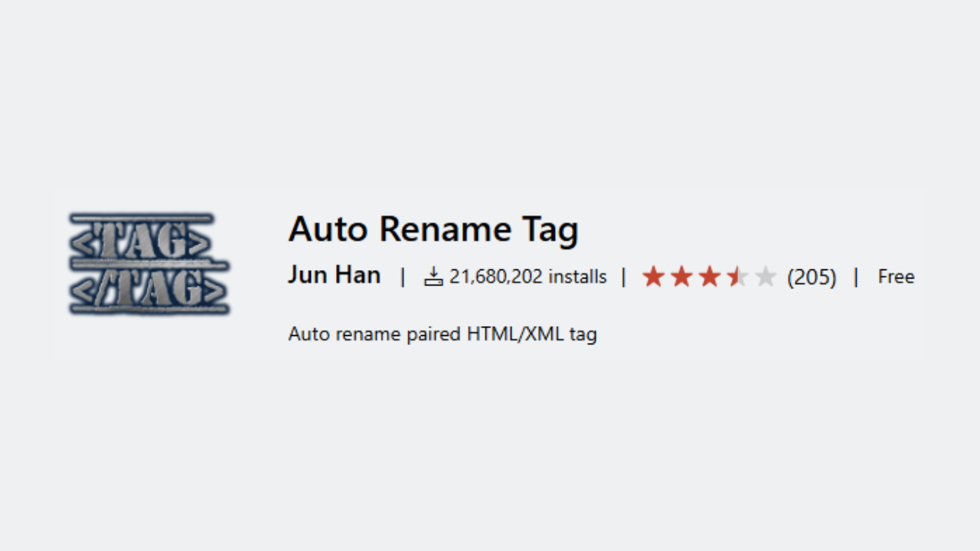Click the download installs icon
Viewport: 980px width, 551px height.
[x=434, y=276]
